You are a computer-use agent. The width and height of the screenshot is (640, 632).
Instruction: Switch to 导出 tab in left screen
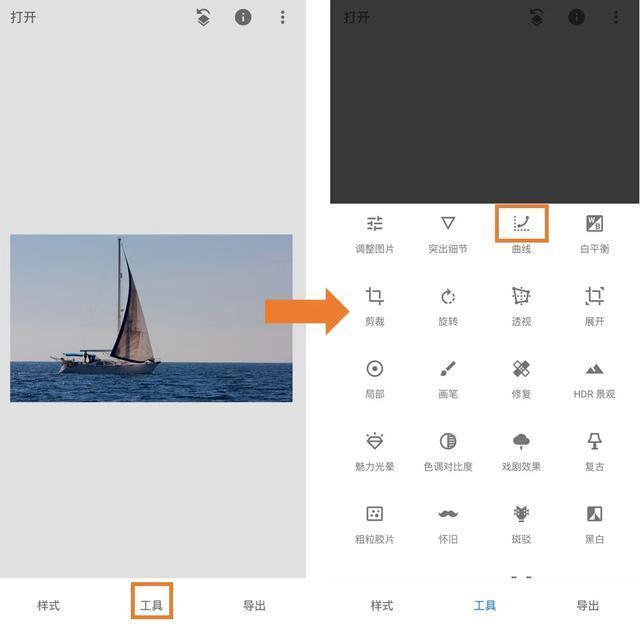point(254,605)
